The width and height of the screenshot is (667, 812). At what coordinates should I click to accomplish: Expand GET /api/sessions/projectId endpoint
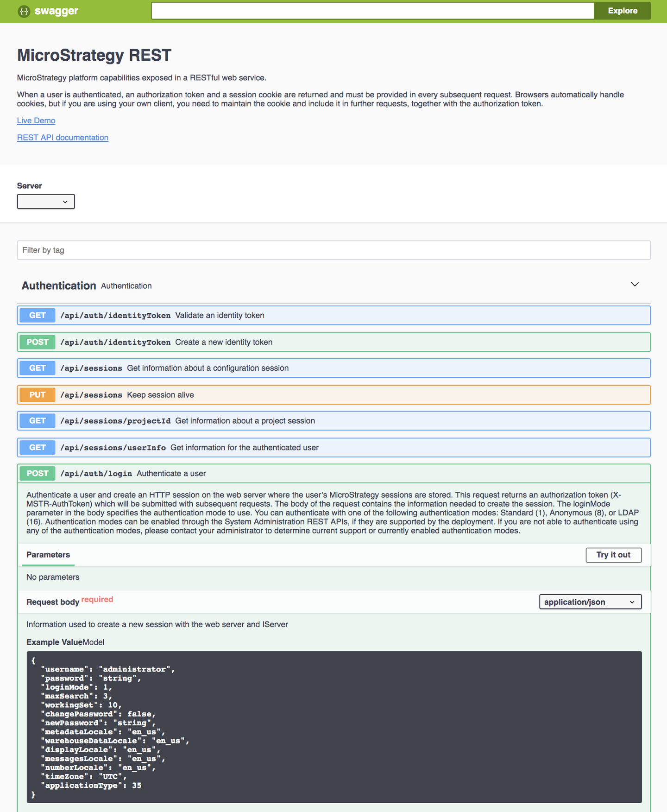(x=333, y=421)
